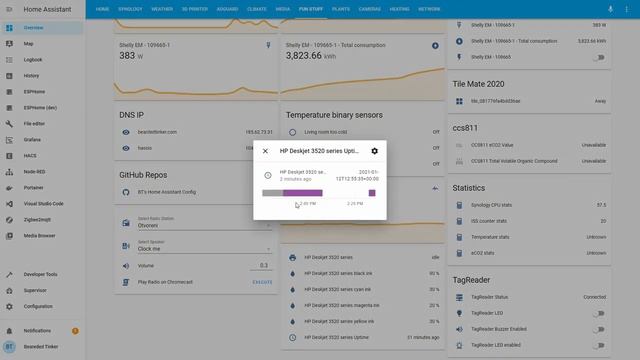
Task: Open the Select Radio Station dropdown
Action: [205, 223]
